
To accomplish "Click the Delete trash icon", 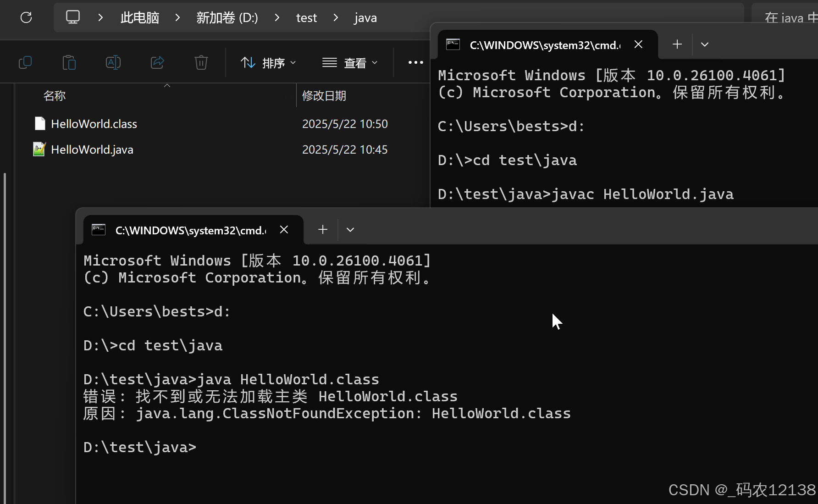I will tap(201, 62).
